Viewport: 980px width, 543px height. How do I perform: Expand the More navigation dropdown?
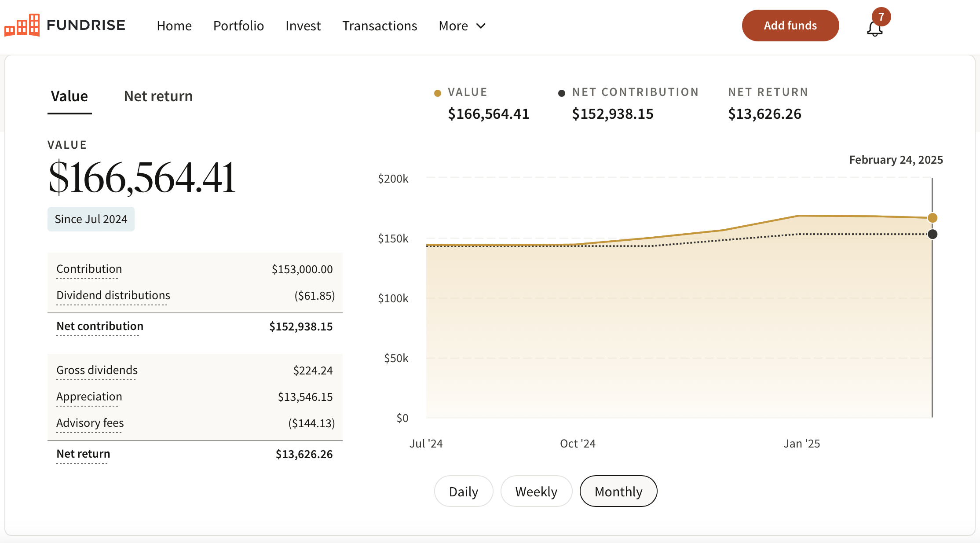point(463,25)
